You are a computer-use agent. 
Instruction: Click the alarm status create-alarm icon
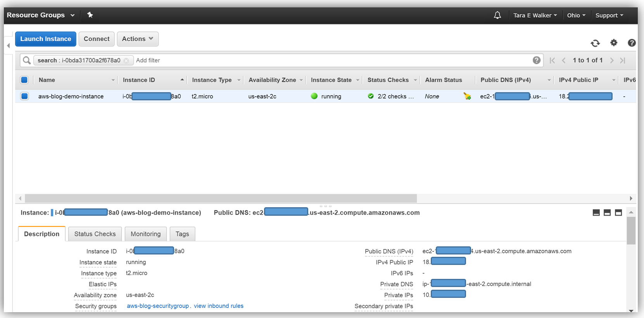[x=467, y=96]
